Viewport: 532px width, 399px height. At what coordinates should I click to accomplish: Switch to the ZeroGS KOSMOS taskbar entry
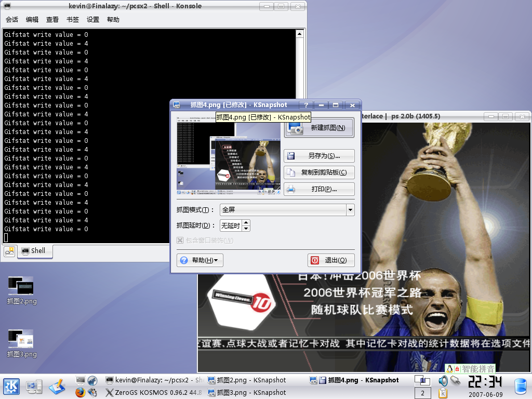[154, 393]
